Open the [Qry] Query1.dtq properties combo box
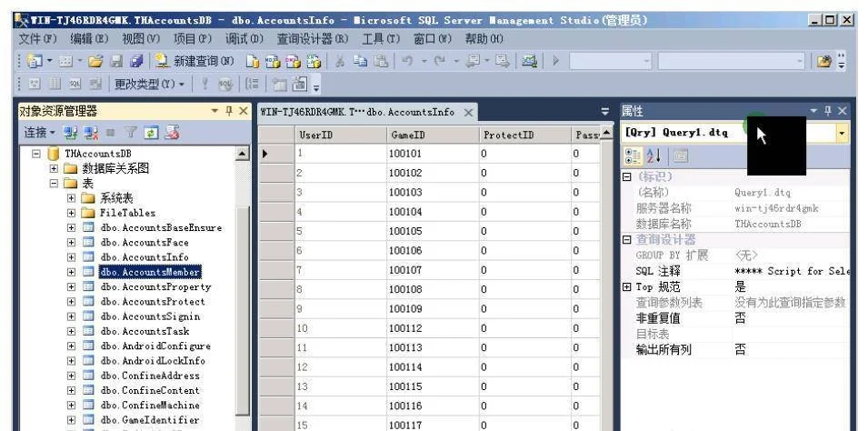Image resolution: width=868 pixels, height=431 pixels. pos(841,133)
